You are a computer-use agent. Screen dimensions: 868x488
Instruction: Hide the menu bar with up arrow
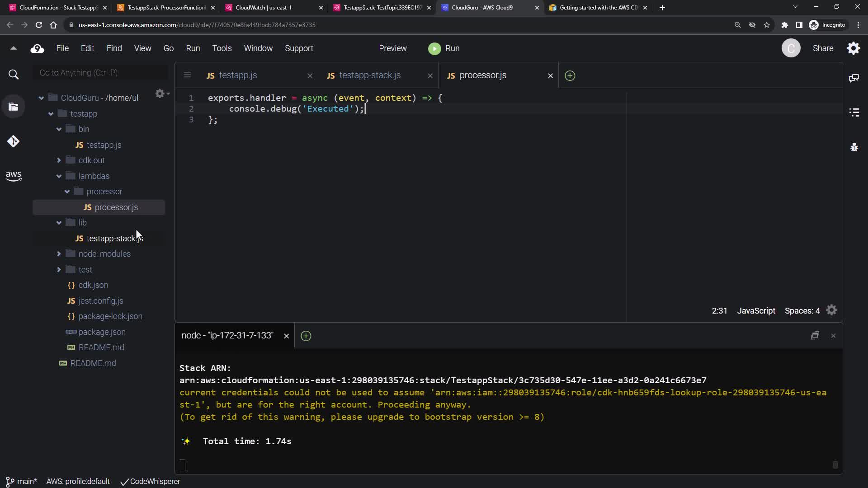pos(14,48)
